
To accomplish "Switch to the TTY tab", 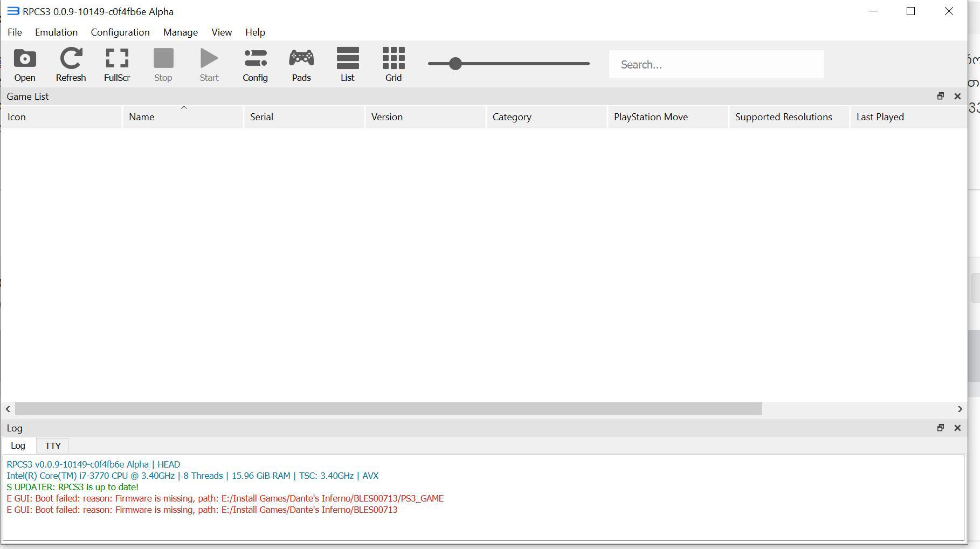I will pos(53,446).
